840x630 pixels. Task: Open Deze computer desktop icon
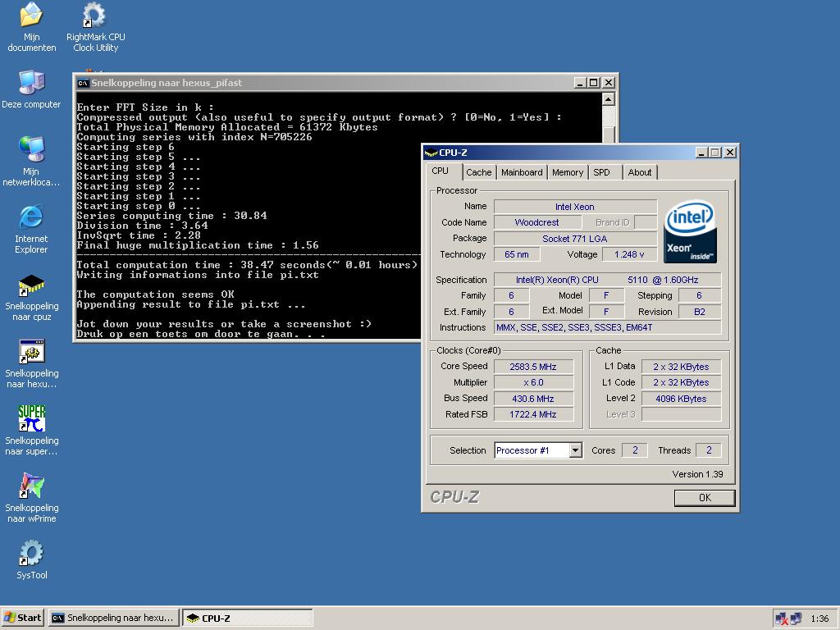31,89
